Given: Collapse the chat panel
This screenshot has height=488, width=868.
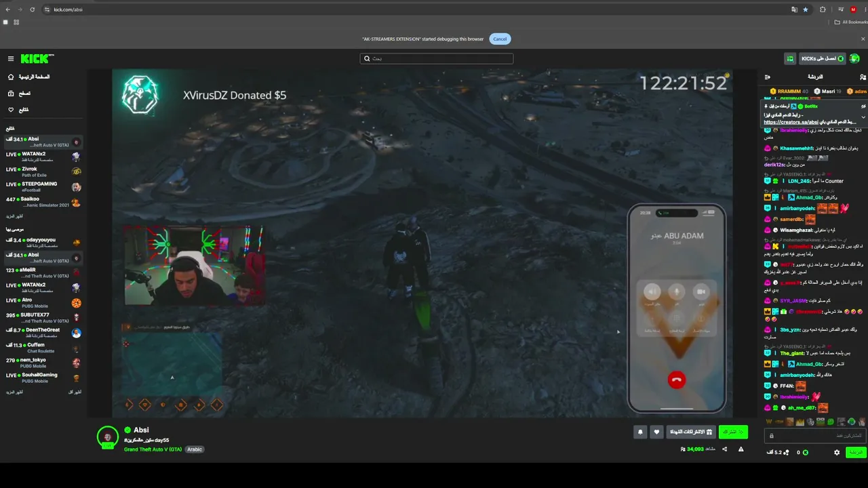Looking at the screenshot, I should pos(767,77).
